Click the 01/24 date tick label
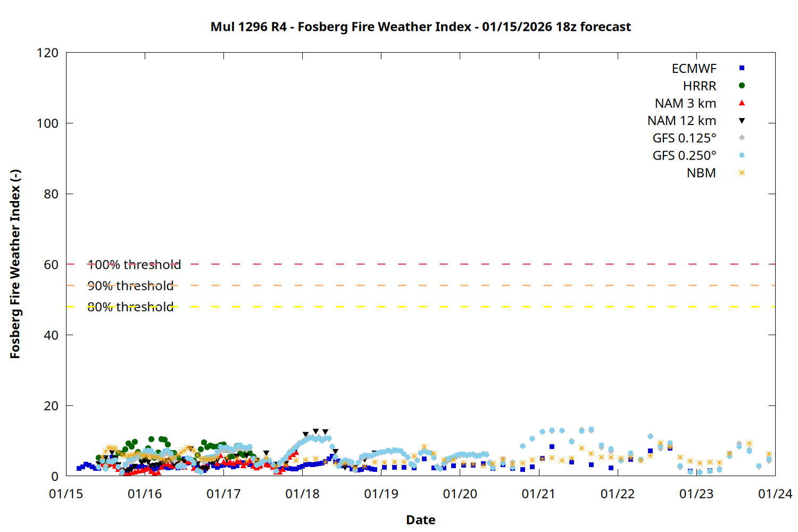Viewport: 798px width, 532px height. (x=775, y=494)
